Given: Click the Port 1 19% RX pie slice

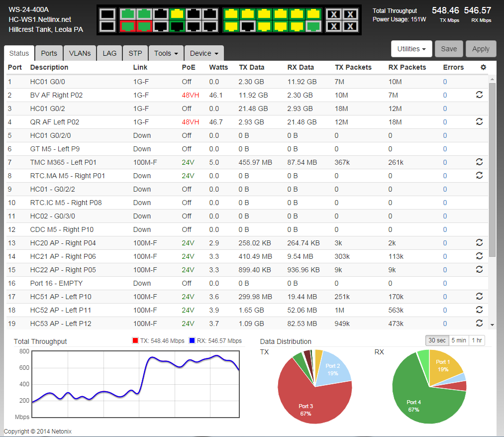Looking at the screenshot, I should (x=444, y=365).
